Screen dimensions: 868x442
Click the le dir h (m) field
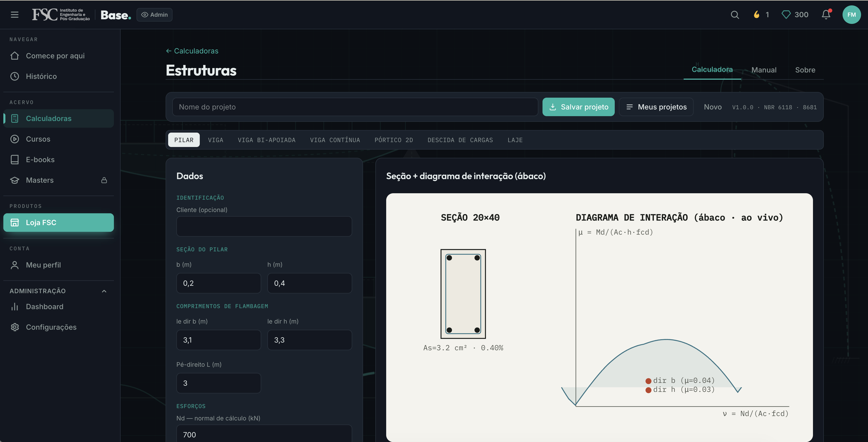click(310, 340)
